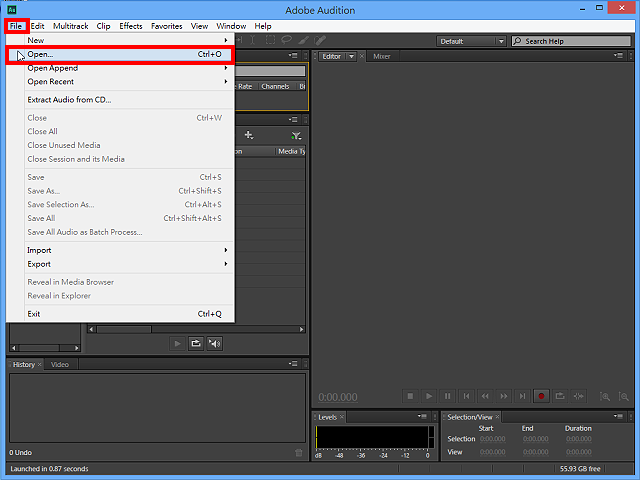The image size is (640, 480).
Task: Start recording with the red Record button
Action: (x=541, y=396)
